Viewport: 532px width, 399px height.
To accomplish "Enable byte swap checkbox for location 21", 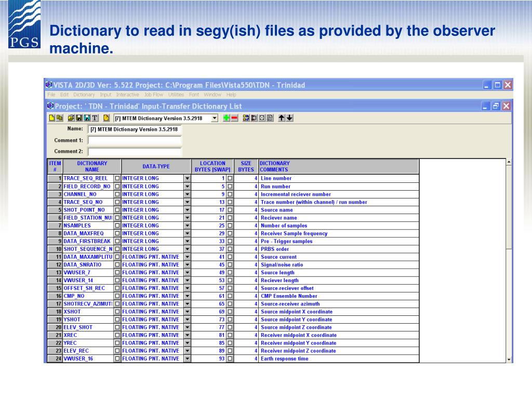I will 230,218.
